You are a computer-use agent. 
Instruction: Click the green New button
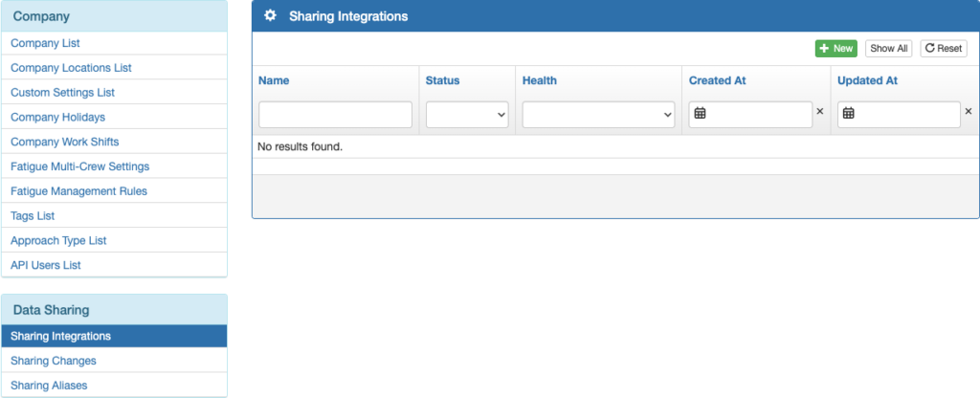point(835,48)
